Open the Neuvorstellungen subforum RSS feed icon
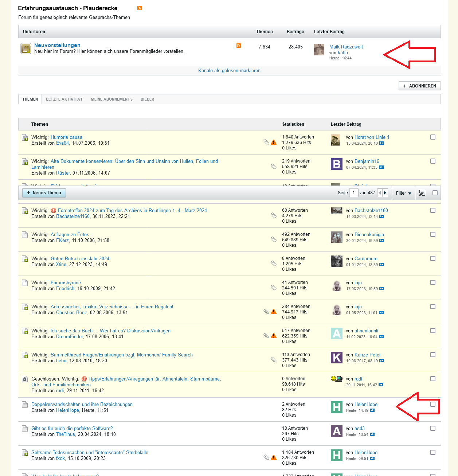The height and width of the screenshot is (476, 458). tap(239, 46)
